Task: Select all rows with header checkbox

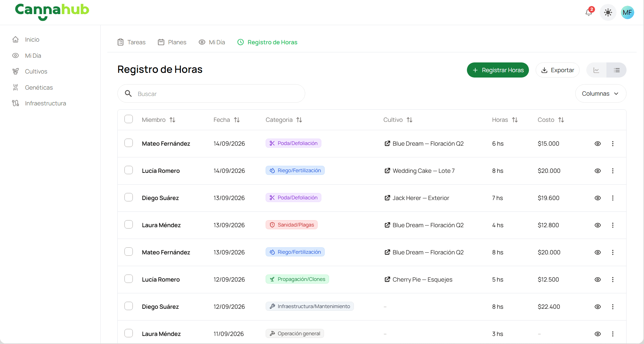Action: [129, 119]
